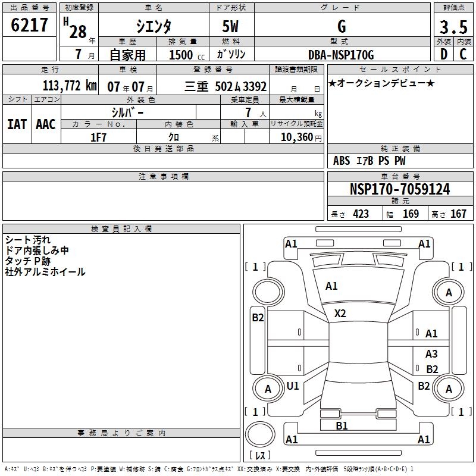Click the color number 1F7 cell
Viewport: 476px width, 476px height.
click(x=99, y=137)
